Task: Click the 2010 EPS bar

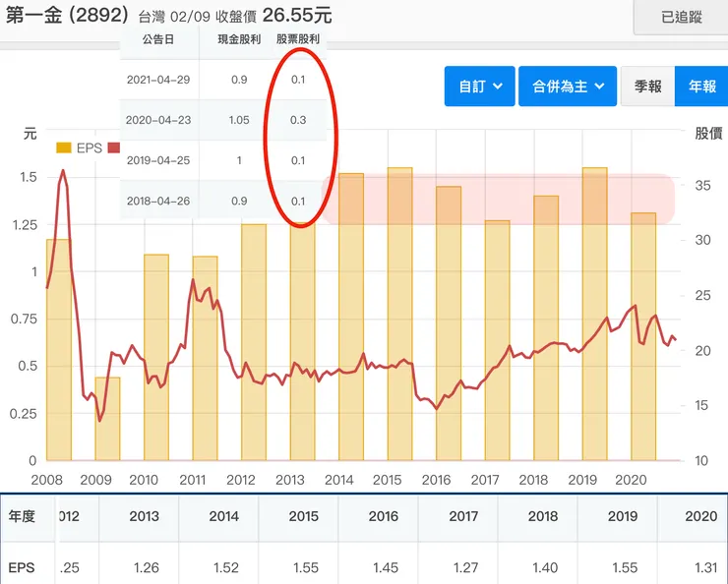Action: tap(156, 357)
